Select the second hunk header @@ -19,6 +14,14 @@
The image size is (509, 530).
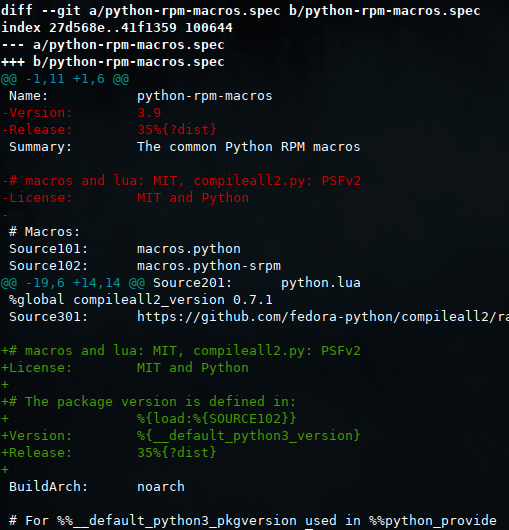pyautogui.click(x=73, y=283)
